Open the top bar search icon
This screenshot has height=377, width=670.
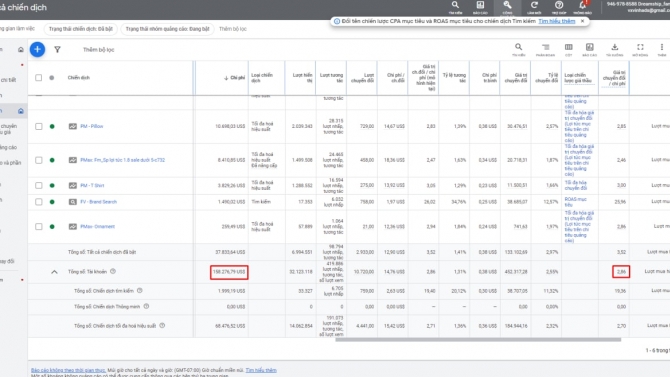tap(455, 5)
